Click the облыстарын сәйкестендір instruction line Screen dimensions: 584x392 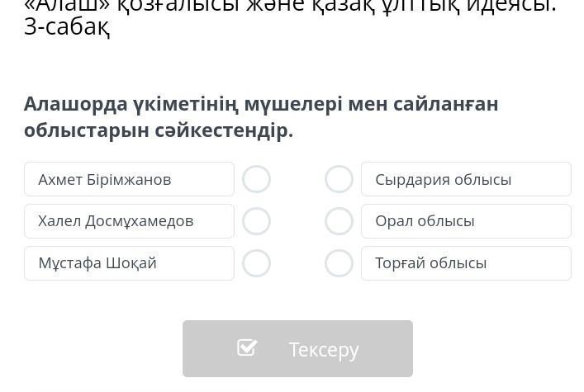(x=159, y=130)
